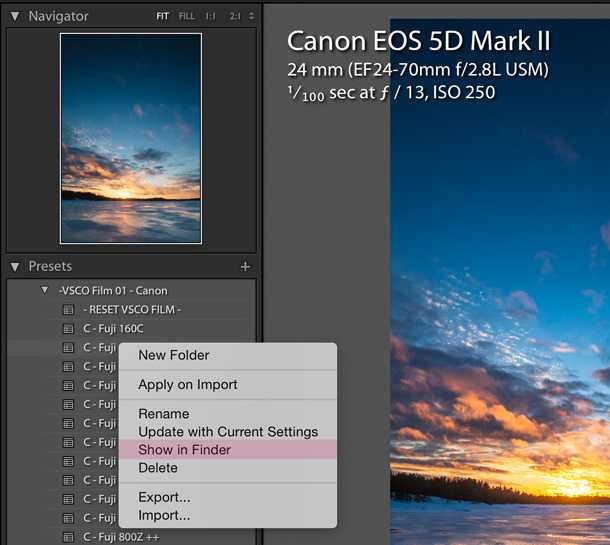Viewport: 610px width, 545px height.
Task: Click the plus icon to create a preset
Action: (x=245, y=267)
